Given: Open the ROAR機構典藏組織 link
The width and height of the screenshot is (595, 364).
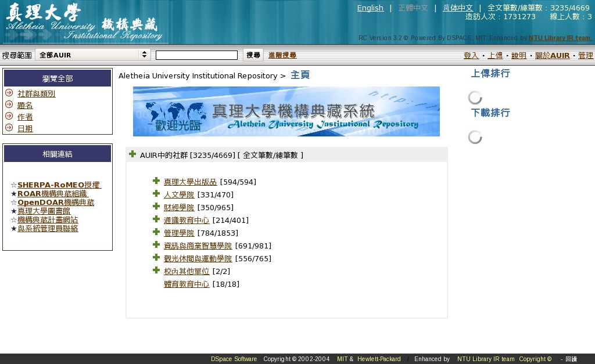Looking at the screenshot, I should click(52, 193).
